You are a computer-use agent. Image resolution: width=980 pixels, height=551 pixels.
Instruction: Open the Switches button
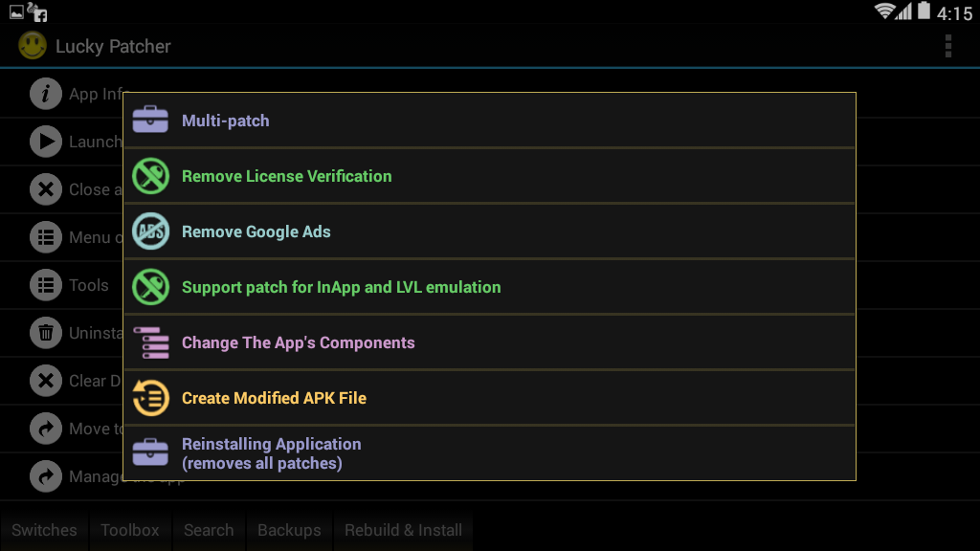click(x=44, y=530)
